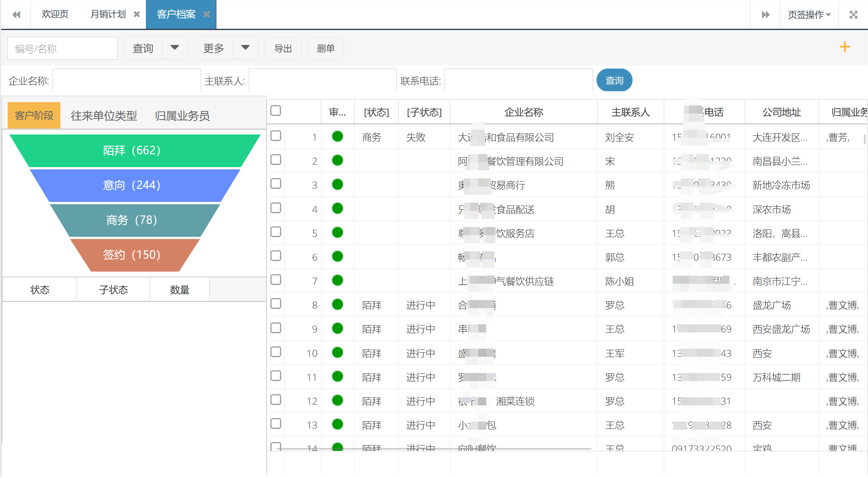Image resolution: width=868 pixels, height=478 pixels.
Task: Tick the checkbox for row 1
Action: pos(276,136)
